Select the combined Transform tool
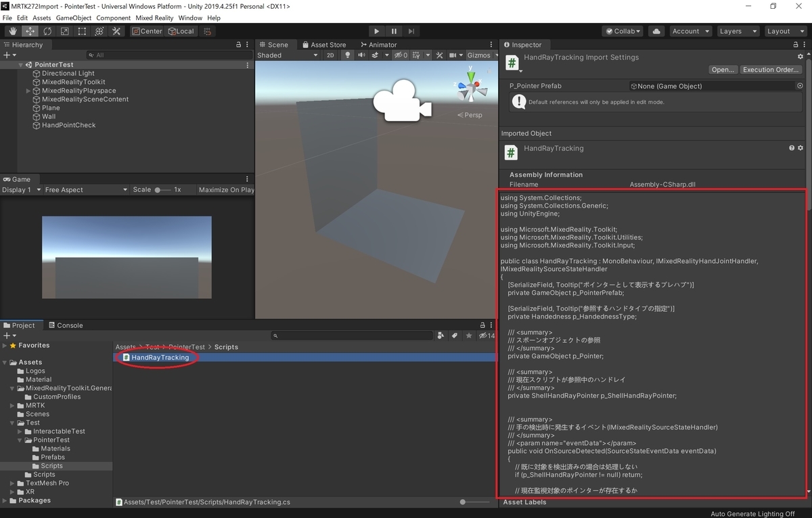The width and height of the screenshot is (812, 518). [99, 31]
